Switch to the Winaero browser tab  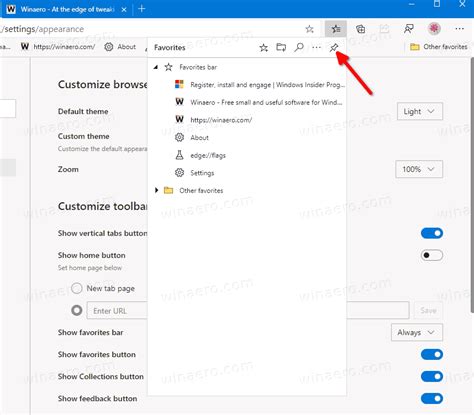point(67,9)
